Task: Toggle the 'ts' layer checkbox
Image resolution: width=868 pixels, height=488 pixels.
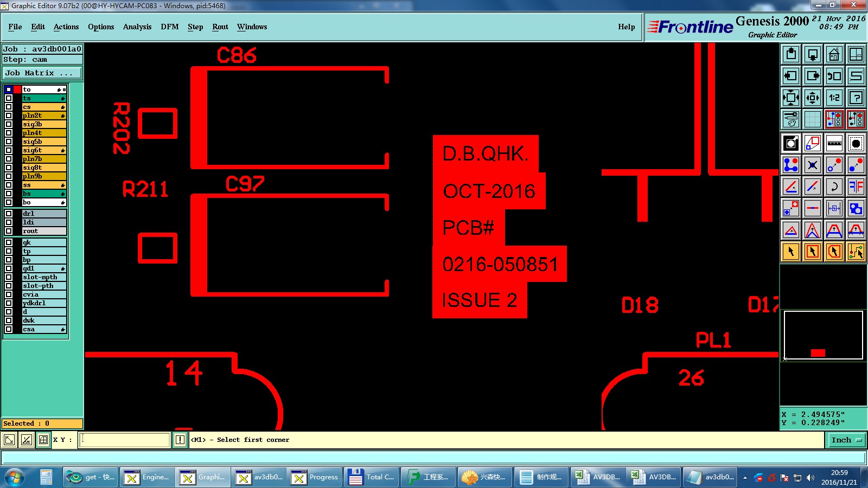Action: [9, 98]
